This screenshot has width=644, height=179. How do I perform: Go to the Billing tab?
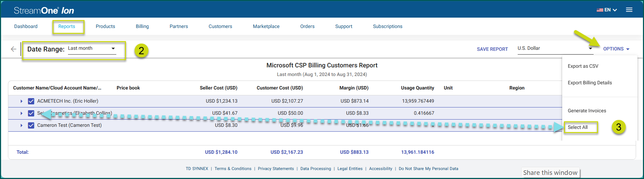(x=142, y=26)
